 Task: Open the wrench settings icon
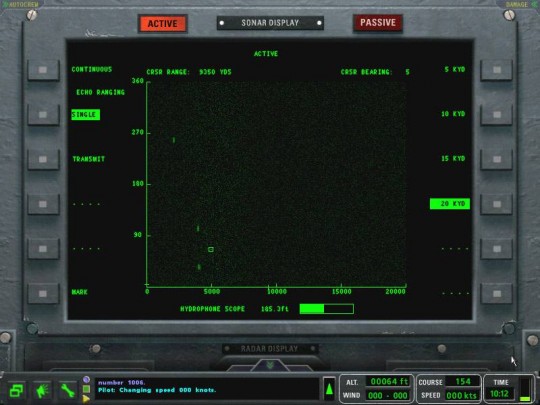coord(67,390)
